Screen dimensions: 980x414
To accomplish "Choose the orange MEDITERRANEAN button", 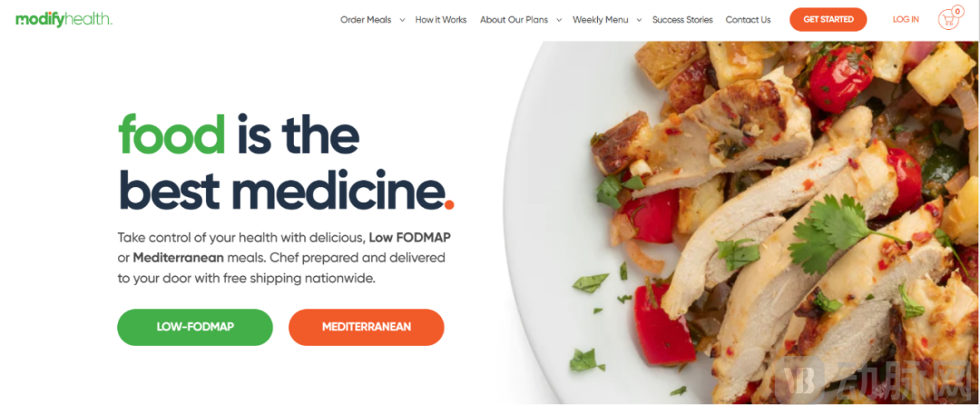I will click(367, 327).
